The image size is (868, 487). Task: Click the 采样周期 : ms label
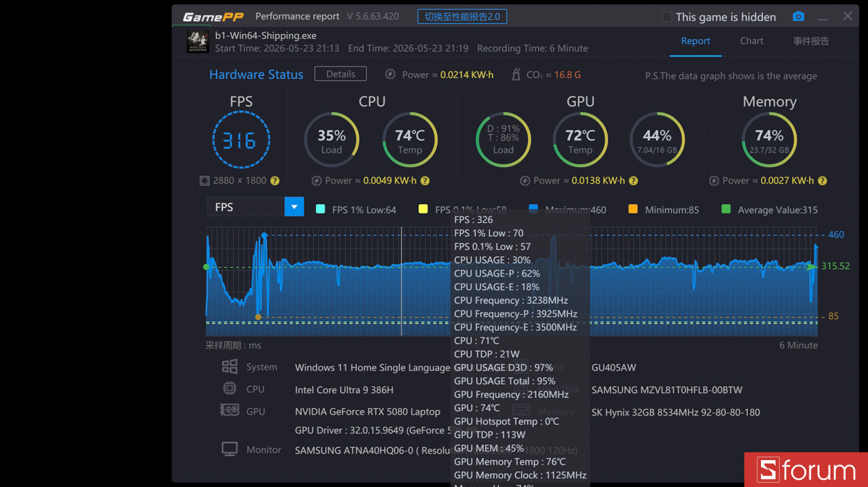(233, 346)
